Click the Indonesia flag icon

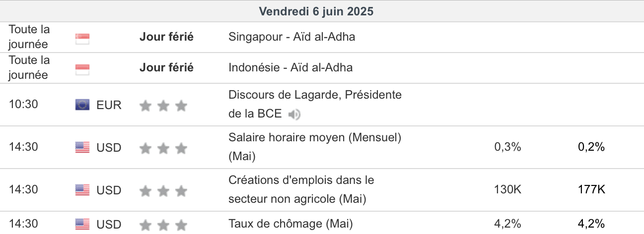click(82, 69)
